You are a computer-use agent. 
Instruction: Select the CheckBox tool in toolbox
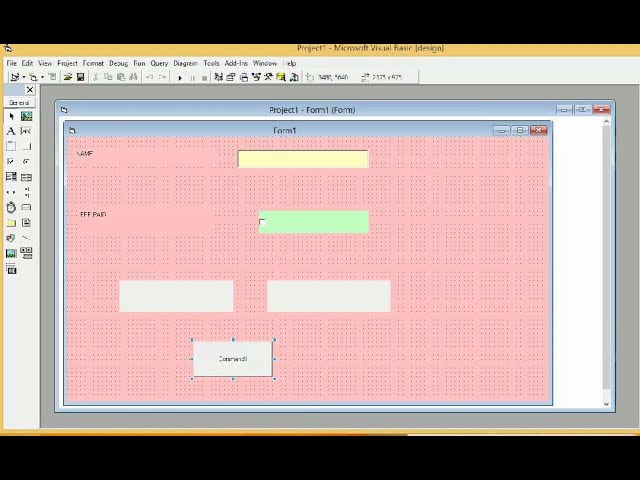tap(11, 162)
